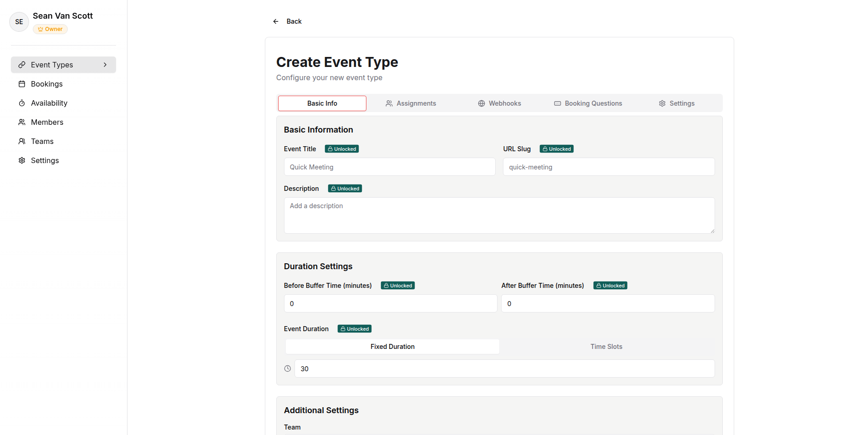Viewport: 868px width, 435px height.
Task: Switch to the Assignments tab
Action: [411, 103]
